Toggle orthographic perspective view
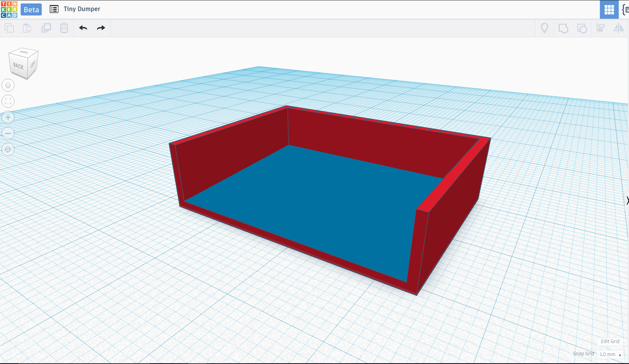This screenshot has width=629, height=364. coord(8,149)
